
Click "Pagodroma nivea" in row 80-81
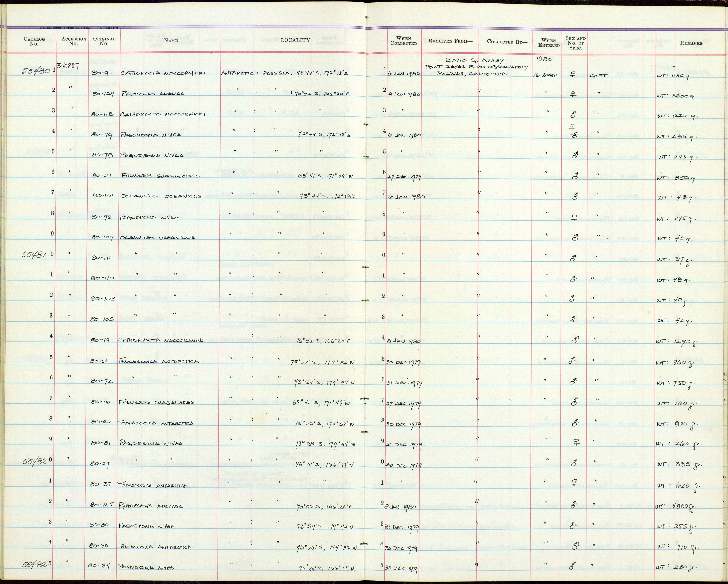151,443
